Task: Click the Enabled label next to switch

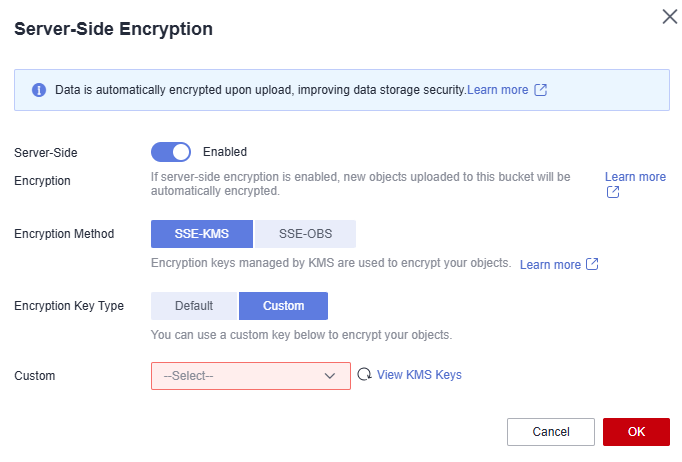Action: (x=225, y=152)
